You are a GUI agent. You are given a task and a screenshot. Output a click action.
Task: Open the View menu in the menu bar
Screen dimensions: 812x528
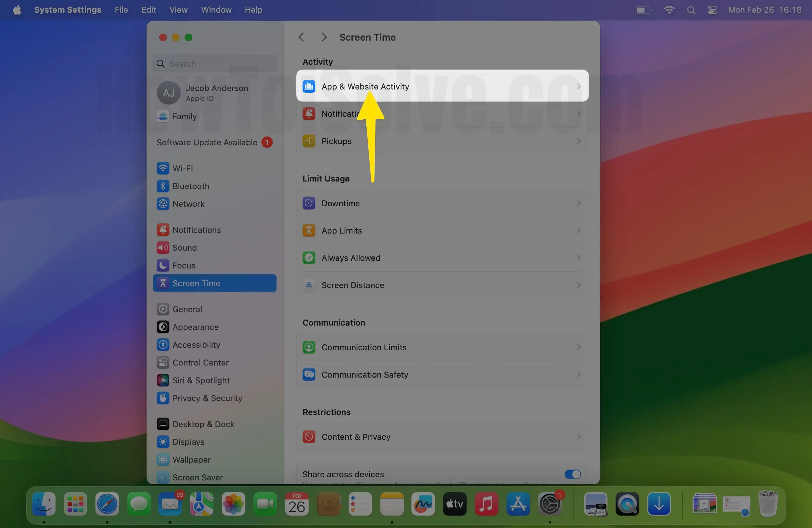pyautogui.click(x=178, y=10)
